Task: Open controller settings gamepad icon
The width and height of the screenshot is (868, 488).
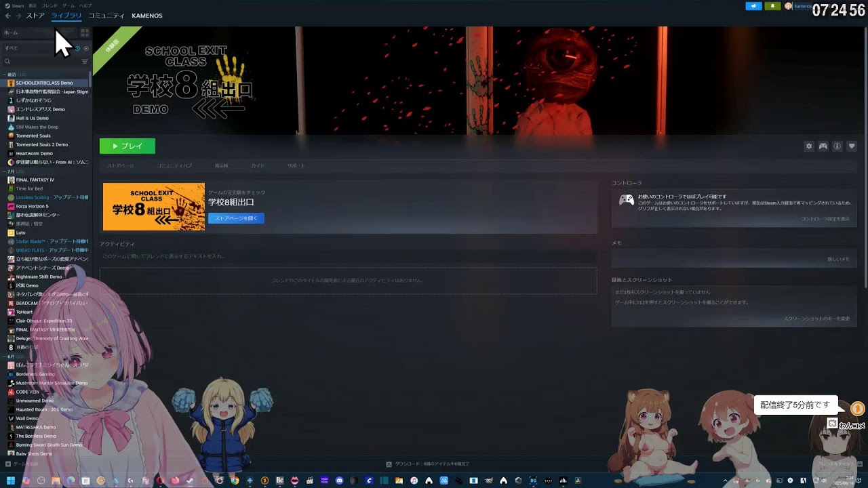Action: click(x=823, y=146)
